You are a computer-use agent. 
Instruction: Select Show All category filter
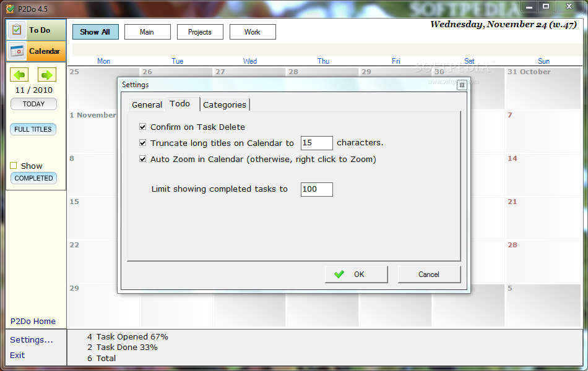tap(95, 32)
